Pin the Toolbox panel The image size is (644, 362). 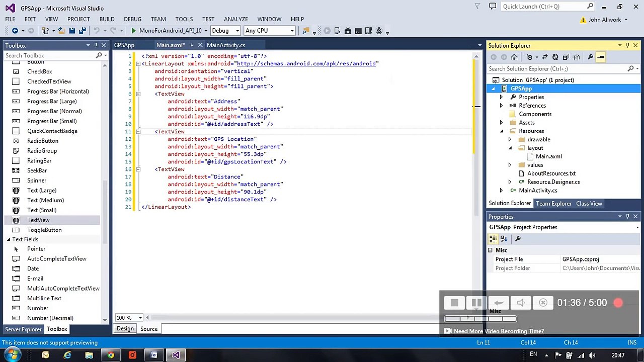[96, 45]
